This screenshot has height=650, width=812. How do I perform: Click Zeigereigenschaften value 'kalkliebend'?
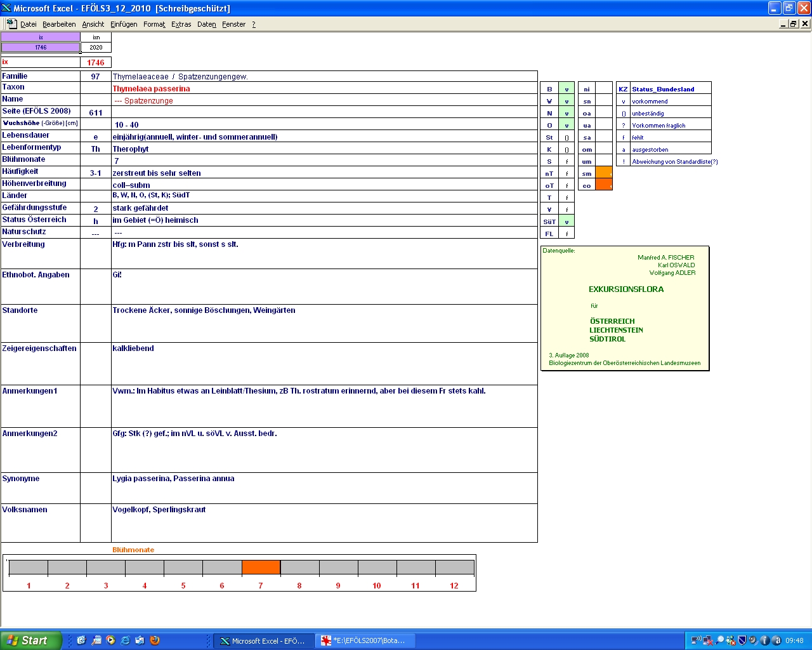tap(133, 348)
